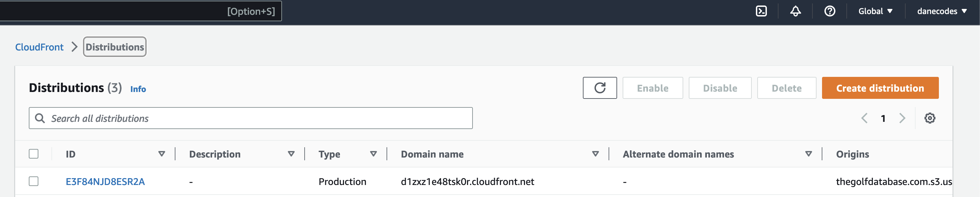This screenshot has width=980, height=197.
Task: Click the Distributions breadcrumb item
Action: coord(114,47)
